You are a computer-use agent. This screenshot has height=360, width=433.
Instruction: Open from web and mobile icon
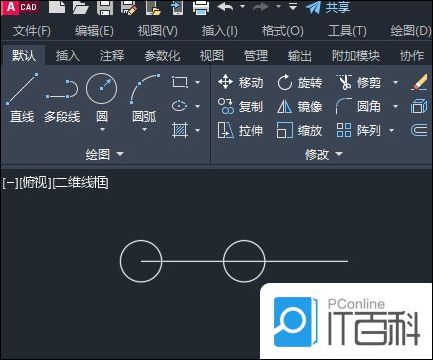click(x=153, y=7)
